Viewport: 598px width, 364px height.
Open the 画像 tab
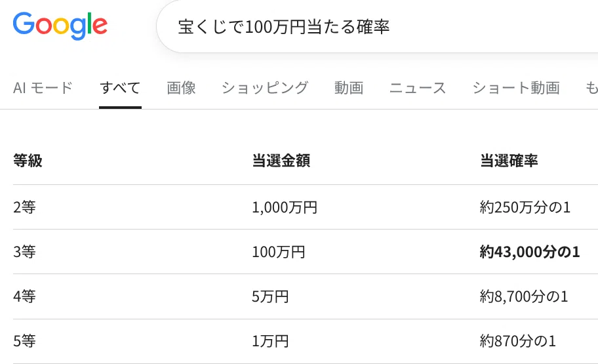tap(181, 88)
